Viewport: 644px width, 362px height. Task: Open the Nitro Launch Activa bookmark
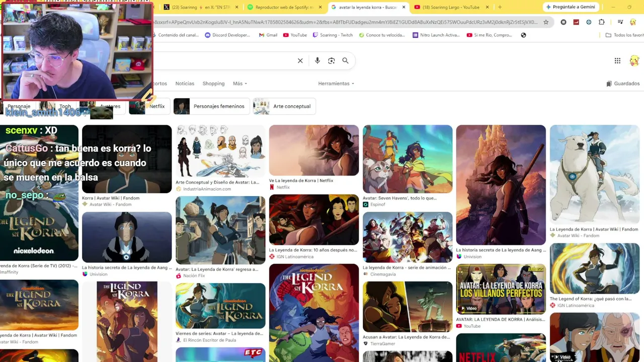click(436, 35)
